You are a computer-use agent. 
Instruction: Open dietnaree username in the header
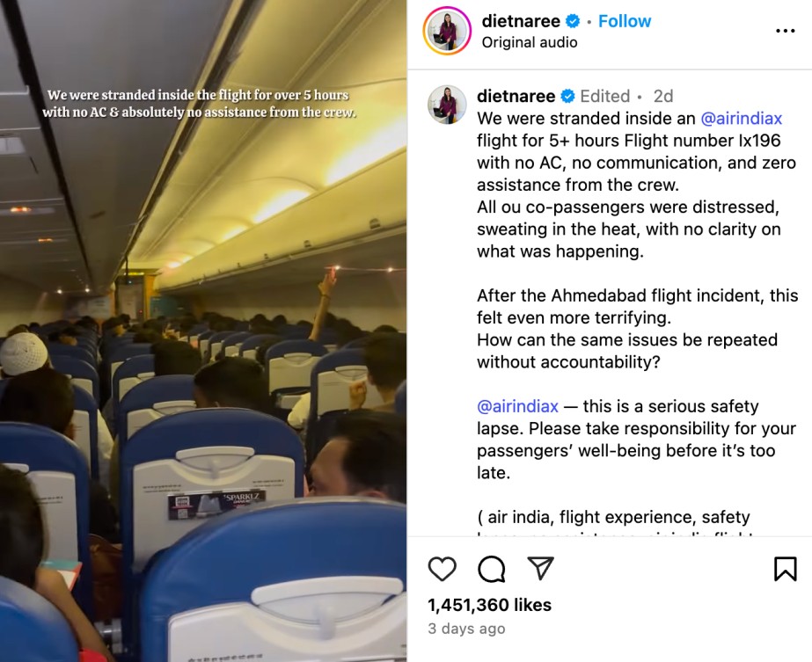coord(521,21)
